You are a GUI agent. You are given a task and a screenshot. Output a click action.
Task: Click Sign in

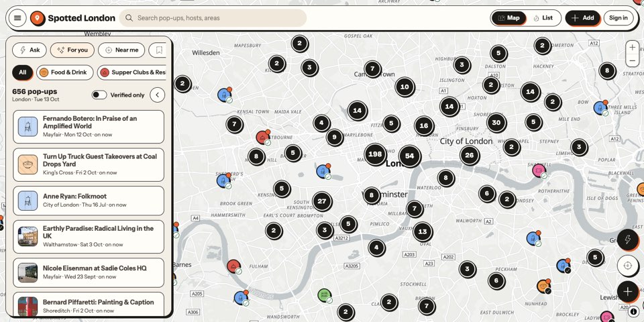click(x=618, y=18)
